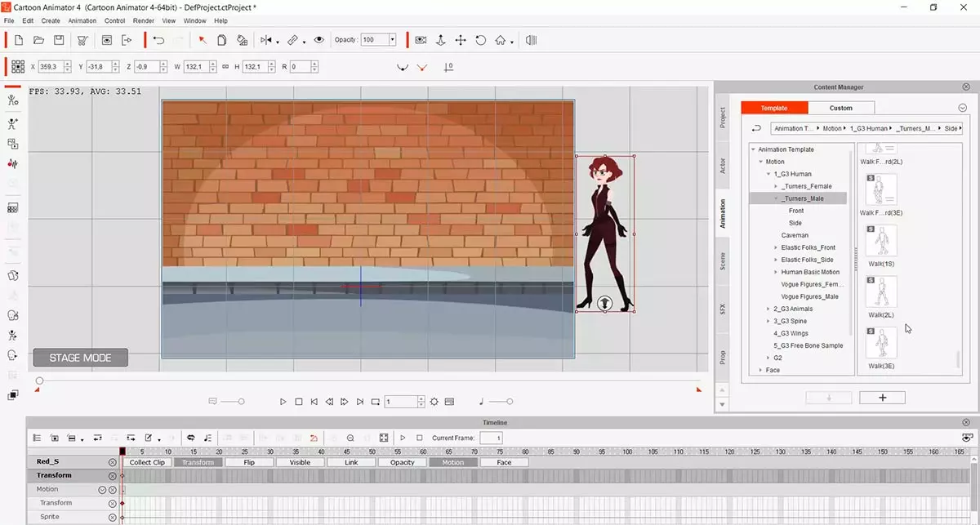980x525 pixels.
Task: Click the Collect Clip button
Action: tap(147, 462)
